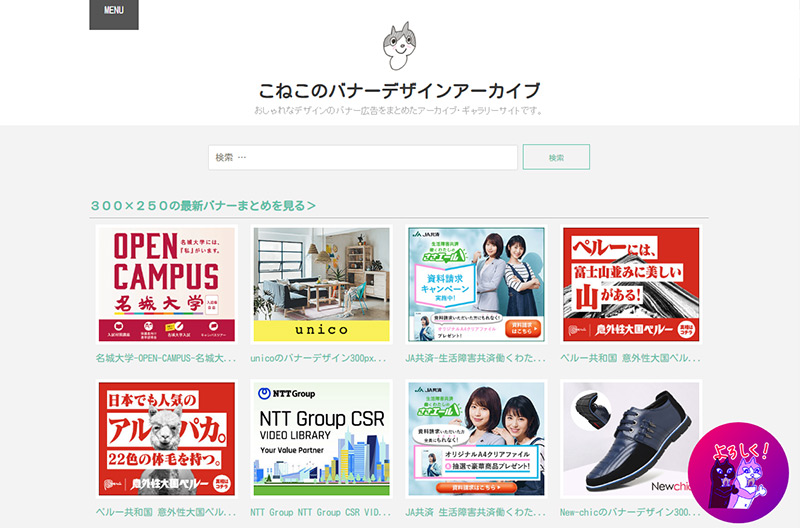
Task: Open the アルパカ red banner thumbnail
Action: (167, 439)
